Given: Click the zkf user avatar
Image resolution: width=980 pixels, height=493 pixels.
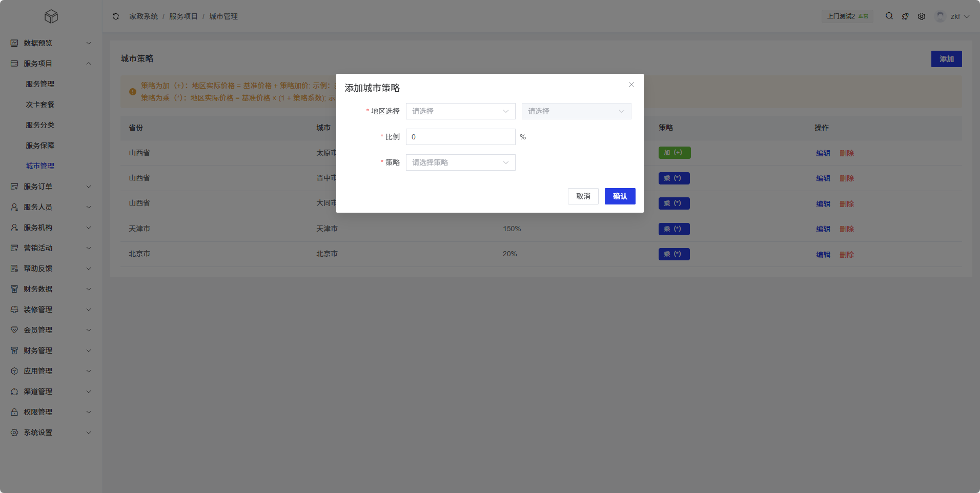Looking at the screenshot, I should tap(941, 16).
